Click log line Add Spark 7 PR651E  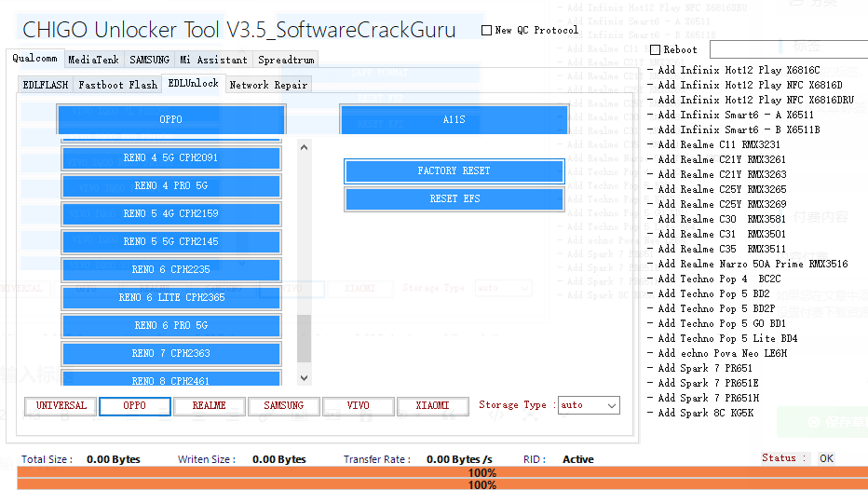coord(703,383)
